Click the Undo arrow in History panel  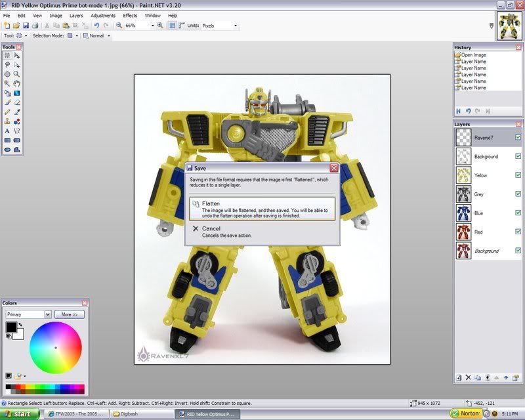coord(468,111)
